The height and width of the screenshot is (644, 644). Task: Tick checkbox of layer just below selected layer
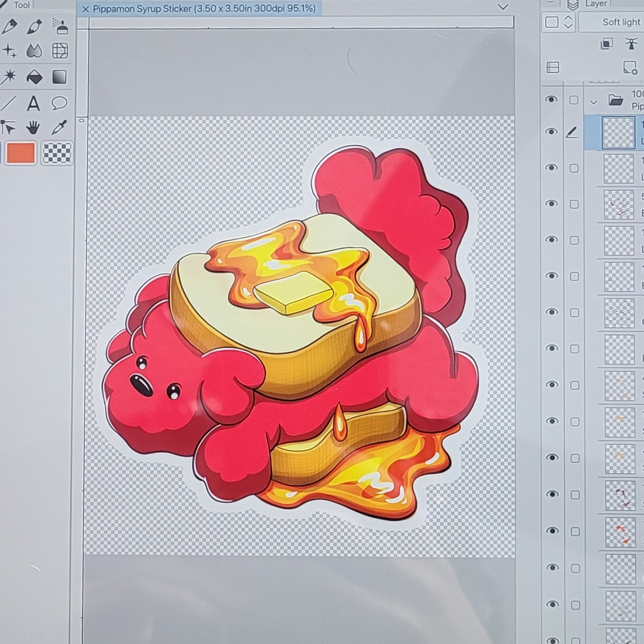tap(574, 168)
